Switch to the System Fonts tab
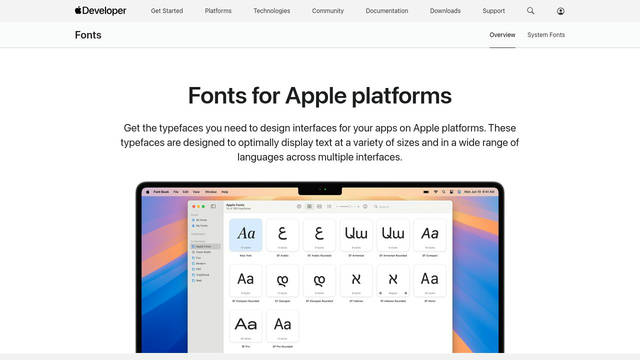The image size is (640, 360). (x=546, y=35)
